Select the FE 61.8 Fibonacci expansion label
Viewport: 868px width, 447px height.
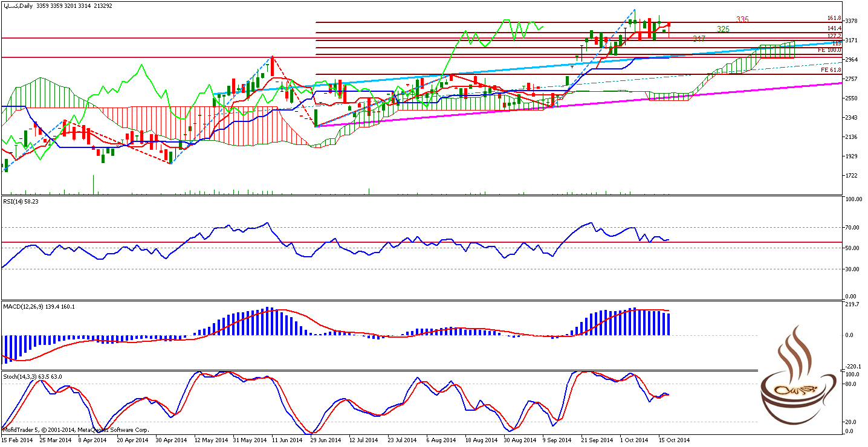point(831,70)
